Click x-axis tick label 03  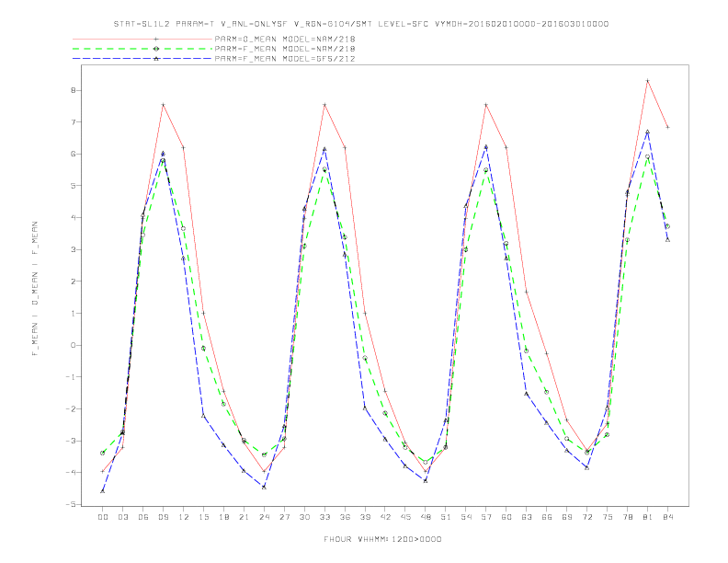[x=122, y=517]
